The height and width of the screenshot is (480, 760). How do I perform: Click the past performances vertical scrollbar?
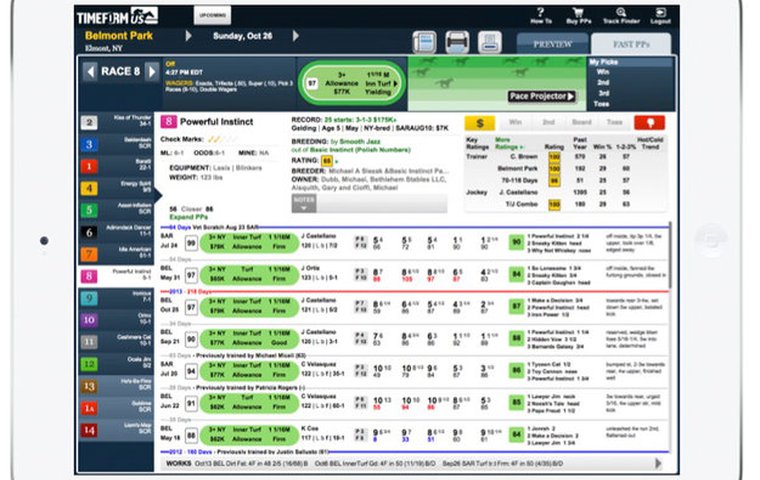tap(670, 257)
